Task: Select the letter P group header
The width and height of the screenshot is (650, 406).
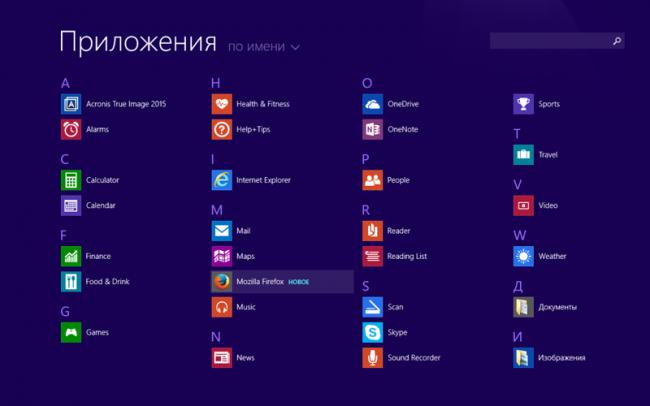Action: click(x=366, y=159)
